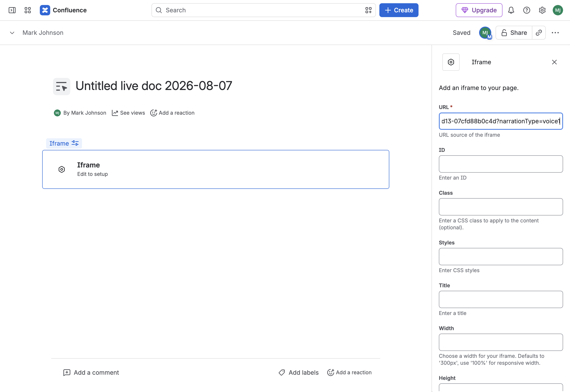Screen dimensions: 570x392
Task: Click into the Styles input field
Action: 501,256
